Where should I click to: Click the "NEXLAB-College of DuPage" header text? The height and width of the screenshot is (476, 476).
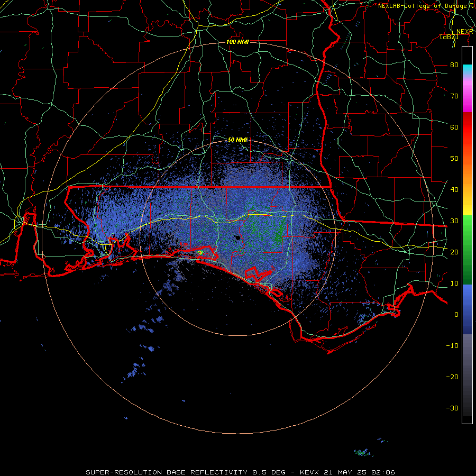[x=423, y=6]
